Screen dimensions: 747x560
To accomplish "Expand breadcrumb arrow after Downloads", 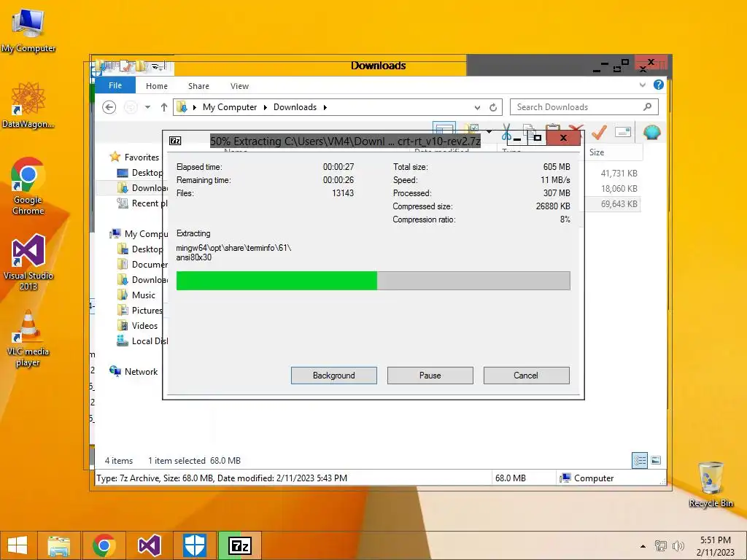I will [325, 107].
